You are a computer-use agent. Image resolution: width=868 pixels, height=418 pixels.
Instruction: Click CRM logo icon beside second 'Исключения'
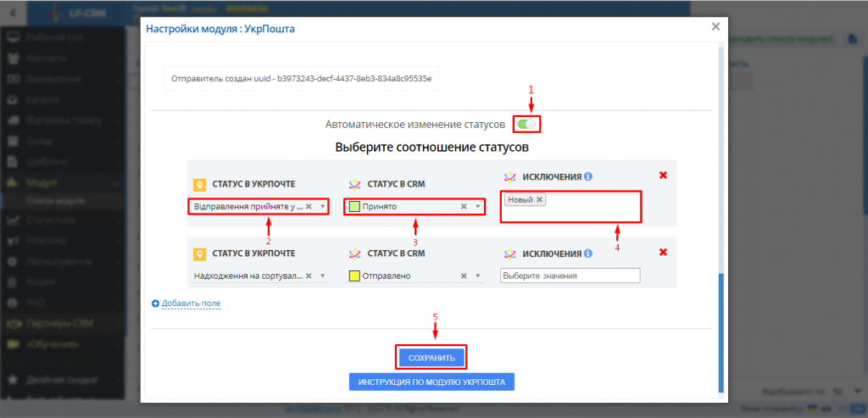[509, 254]
